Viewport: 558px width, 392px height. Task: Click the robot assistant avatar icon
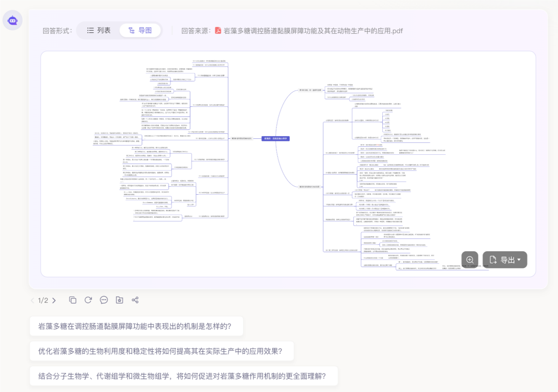13,20
